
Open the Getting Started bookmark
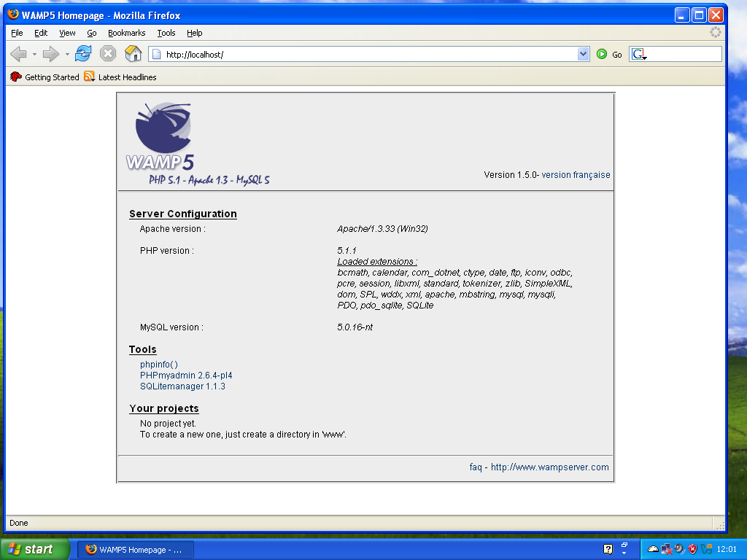click(x=44, y=77)
